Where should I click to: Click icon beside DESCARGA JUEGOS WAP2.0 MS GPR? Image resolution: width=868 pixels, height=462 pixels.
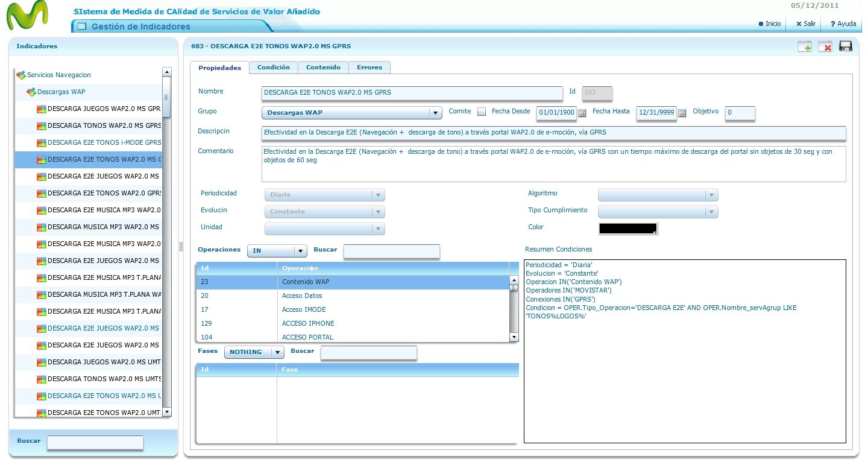pos(41,109)
